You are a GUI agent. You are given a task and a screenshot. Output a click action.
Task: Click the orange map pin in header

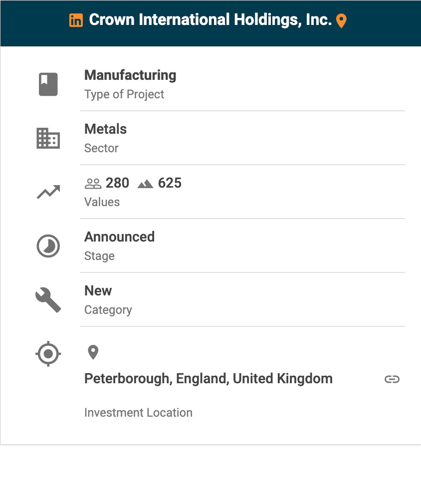click(x=341, y=21)
